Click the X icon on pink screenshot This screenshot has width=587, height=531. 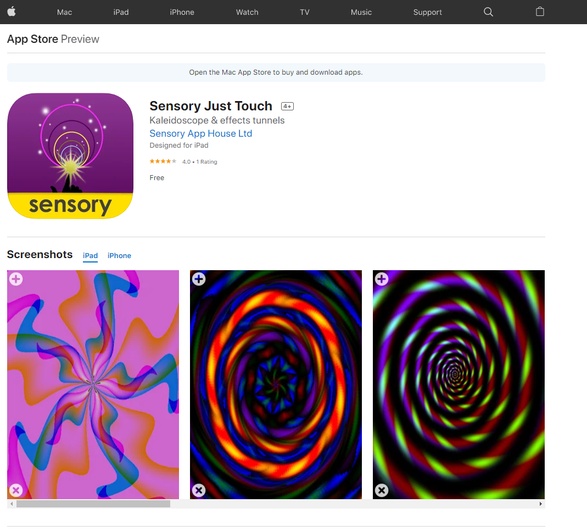[16, 490]
